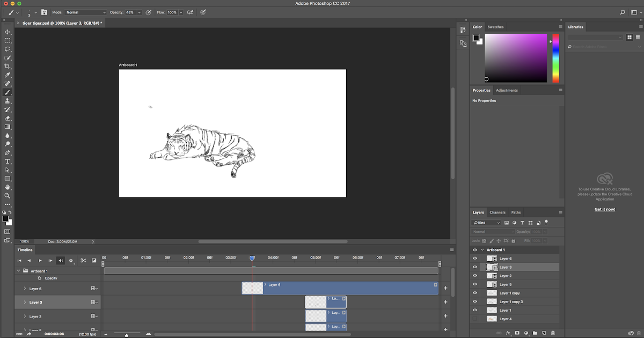
Task: Open the blending Mode dropdown in options bar
Action: tap(86, 12)
